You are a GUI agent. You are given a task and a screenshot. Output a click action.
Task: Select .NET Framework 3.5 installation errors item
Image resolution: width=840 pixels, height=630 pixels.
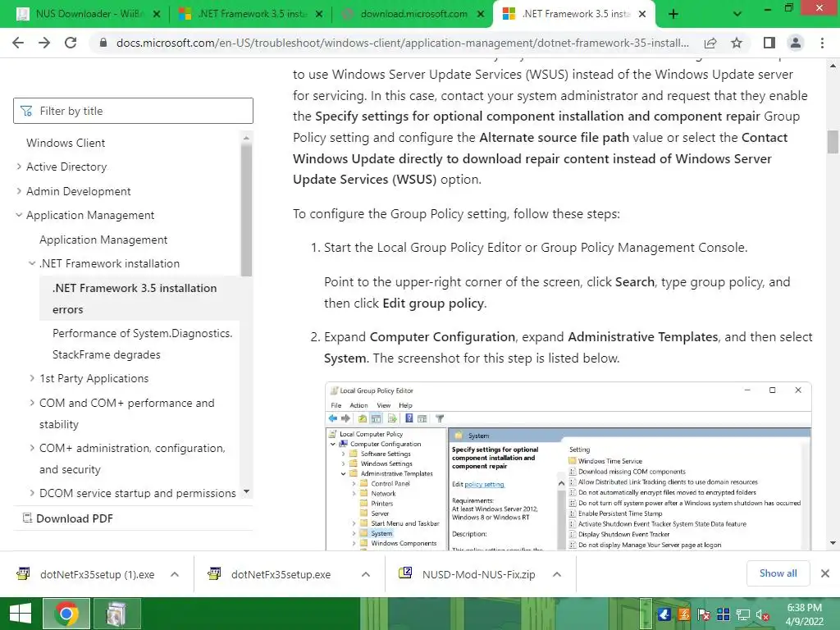point(139,299)
